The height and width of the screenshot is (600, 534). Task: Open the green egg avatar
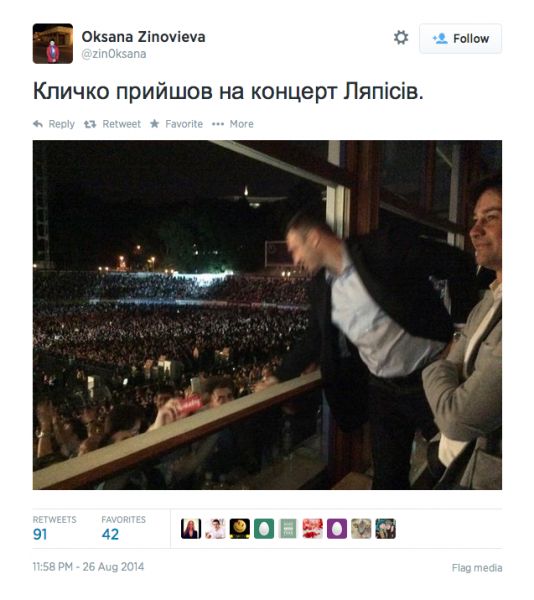click(x=264, y=529)
